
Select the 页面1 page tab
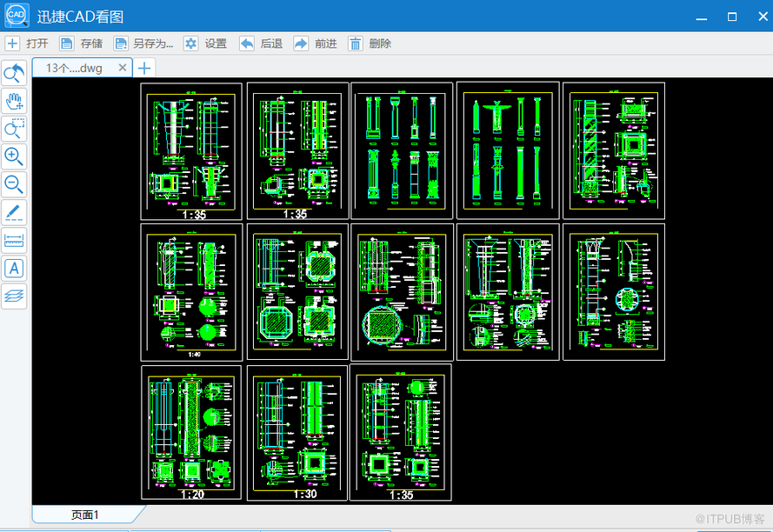(84, 515)
